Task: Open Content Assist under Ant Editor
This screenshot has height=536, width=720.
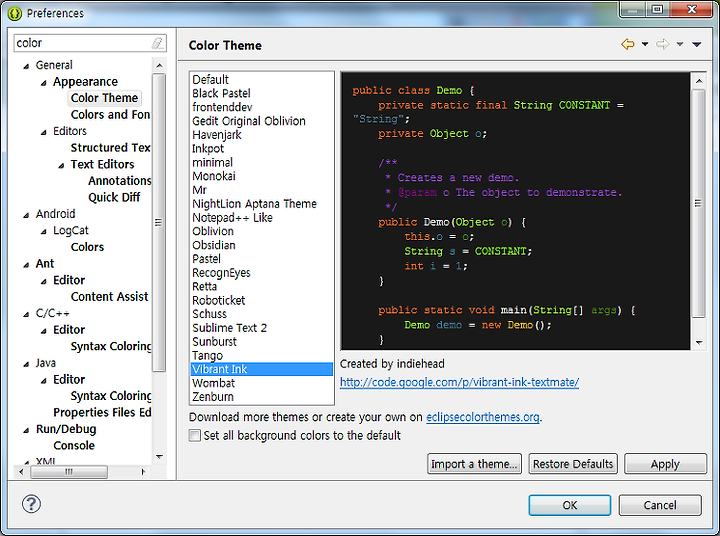Action: point(109,296)
